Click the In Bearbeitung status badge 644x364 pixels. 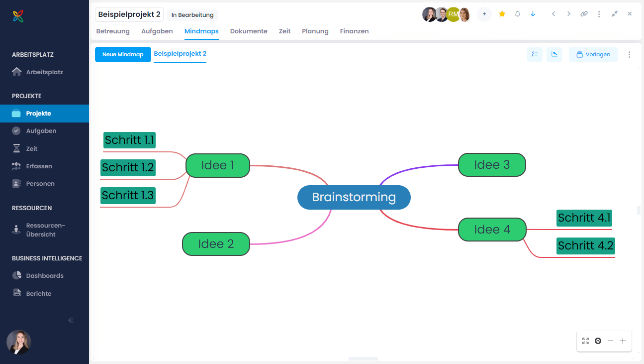pyautogui.click(x=192, y=15)
